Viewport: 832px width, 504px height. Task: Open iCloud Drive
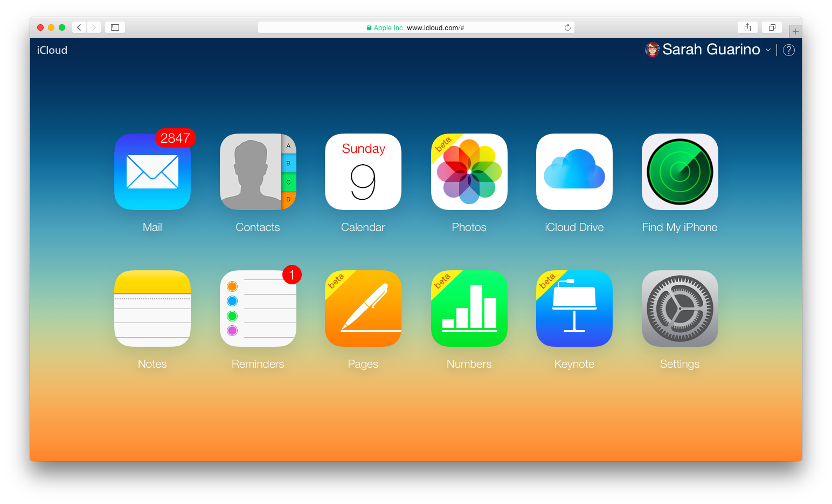pos(574,172)
